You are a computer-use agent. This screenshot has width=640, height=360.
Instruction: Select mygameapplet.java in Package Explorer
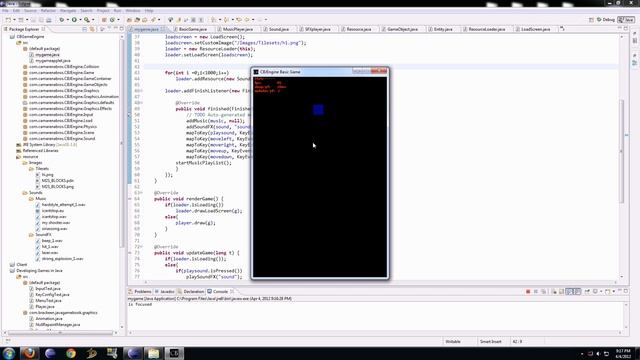coord(53,60)
